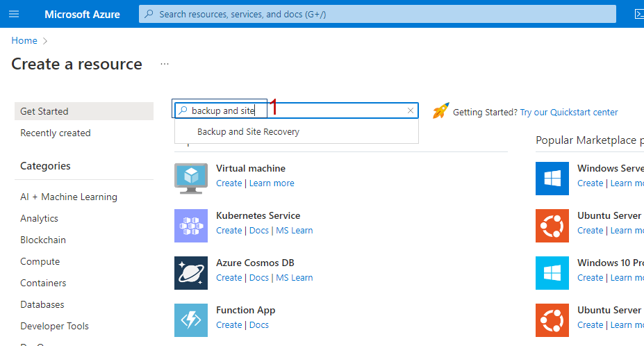Clear the marketplace search with X

[411, 110]
